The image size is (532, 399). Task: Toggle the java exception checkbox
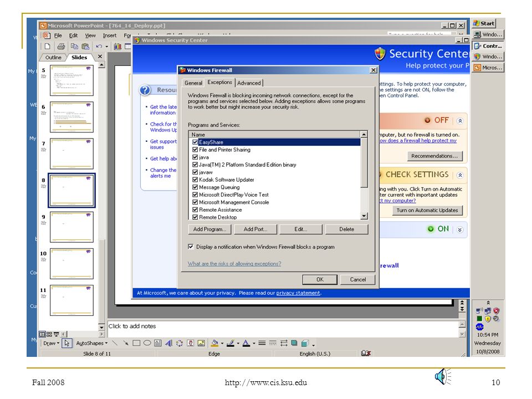[x=195, y=157]
